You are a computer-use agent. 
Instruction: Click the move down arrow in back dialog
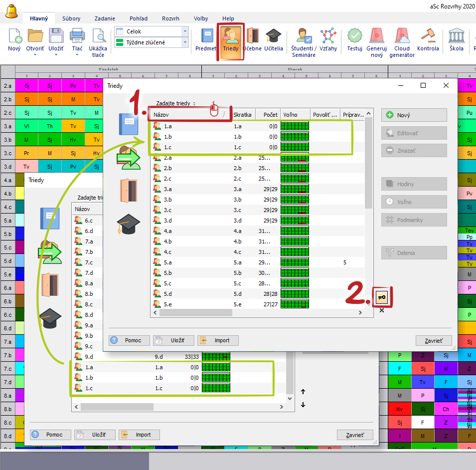(303, 405)
